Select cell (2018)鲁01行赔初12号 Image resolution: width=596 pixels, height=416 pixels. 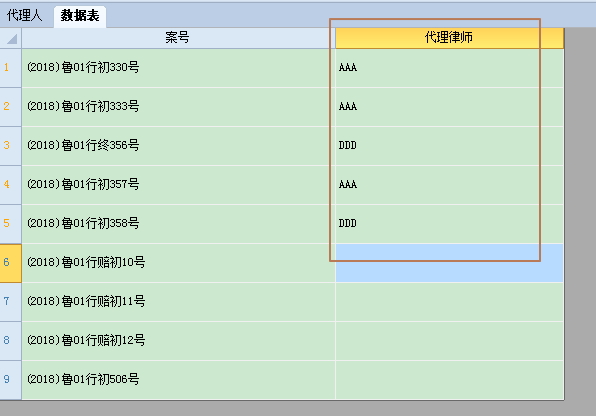point(178,341)
